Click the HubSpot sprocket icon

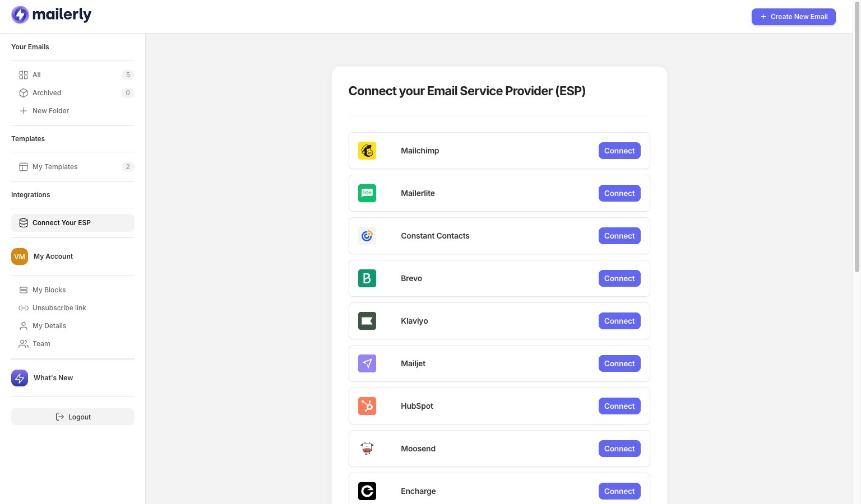click(x=367, y=406)
